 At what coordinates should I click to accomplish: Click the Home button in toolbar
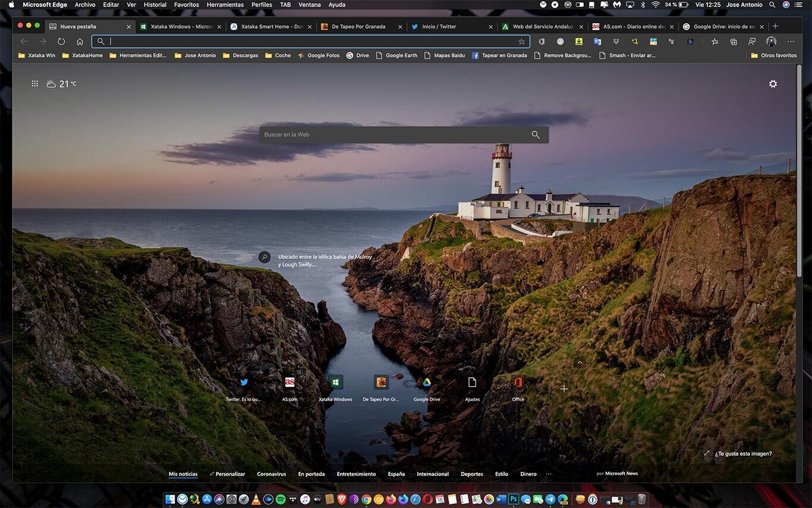coord(80,42)
